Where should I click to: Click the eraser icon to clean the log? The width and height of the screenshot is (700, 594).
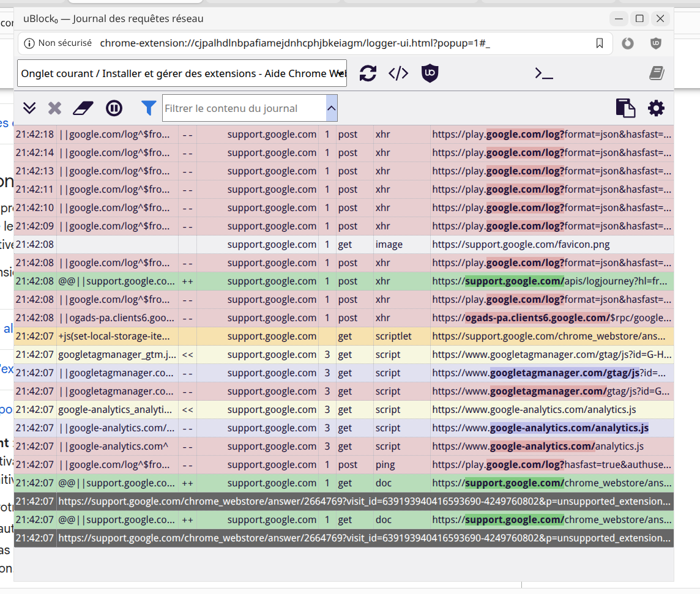[x=83, y=108]
